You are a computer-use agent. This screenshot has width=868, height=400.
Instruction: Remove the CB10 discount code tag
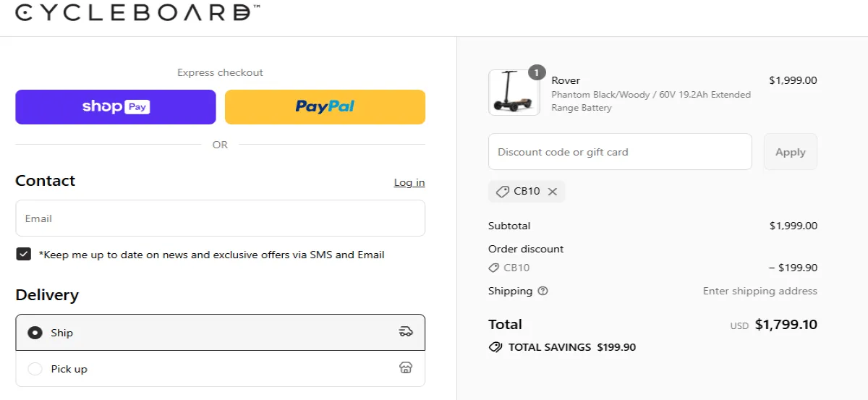[553, 192]
